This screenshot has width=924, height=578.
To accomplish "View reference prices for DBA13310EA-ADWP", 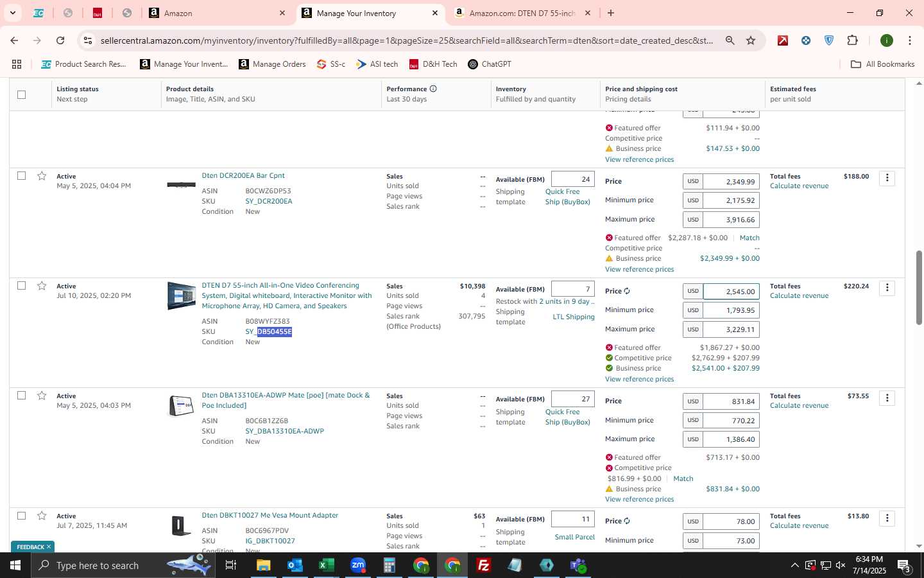I will pos(639,499).
